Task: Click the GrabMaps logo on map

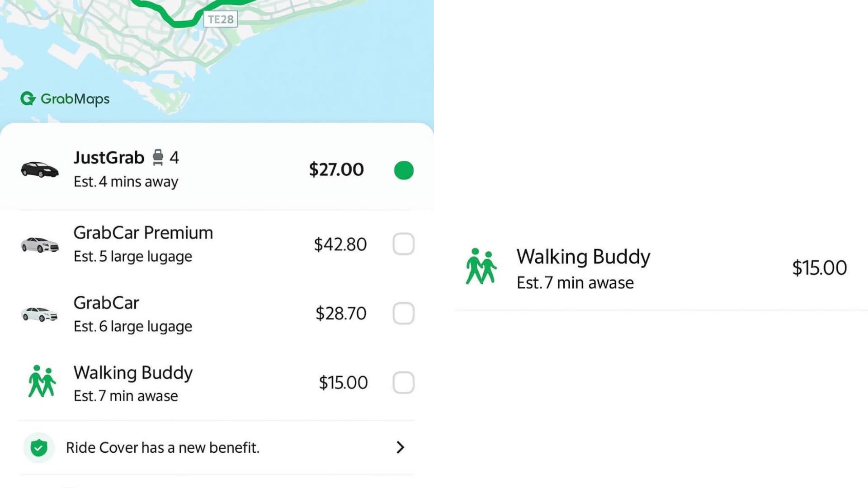Action: (65, 99)
